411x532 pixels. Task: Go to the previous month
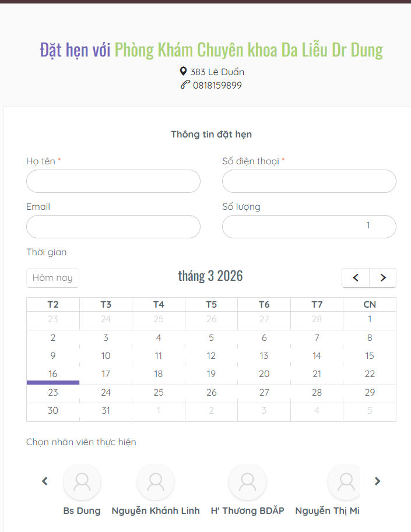click(x=356, y=278)
